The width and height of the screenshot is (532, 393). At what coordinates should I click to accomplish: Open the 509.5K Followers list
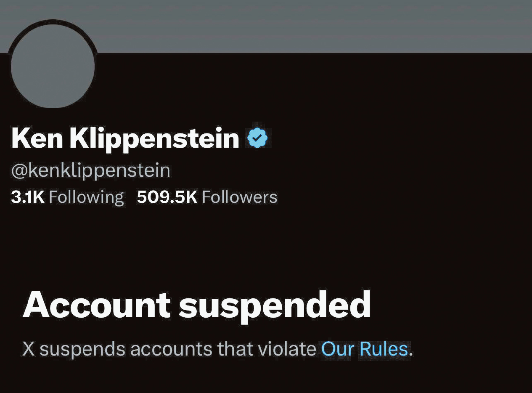[x=207, y=197]
